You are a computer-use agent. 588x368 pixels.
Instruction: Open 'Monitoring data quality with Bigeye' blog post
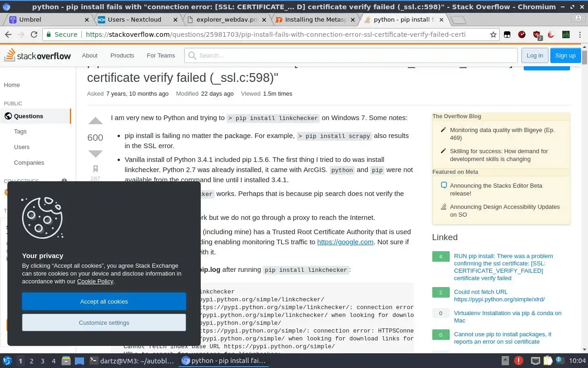click(x=502, y=134)
